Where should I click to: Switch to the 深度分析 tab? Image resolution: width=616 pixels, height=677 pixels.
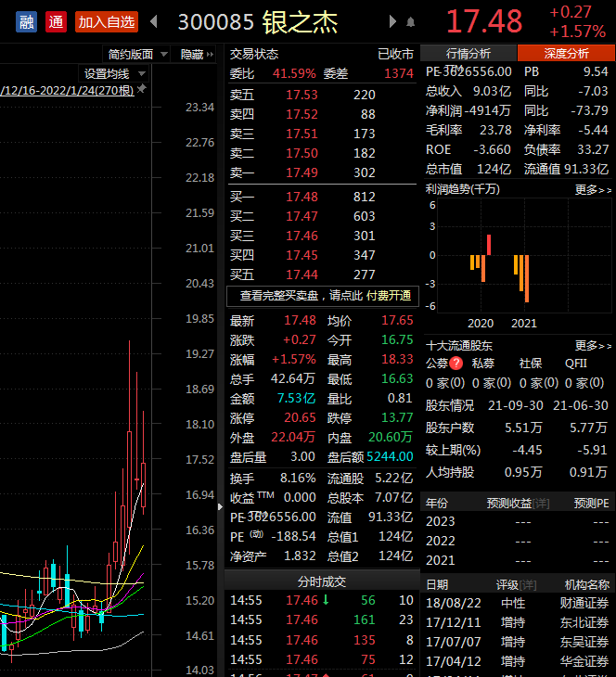point(566,54)
